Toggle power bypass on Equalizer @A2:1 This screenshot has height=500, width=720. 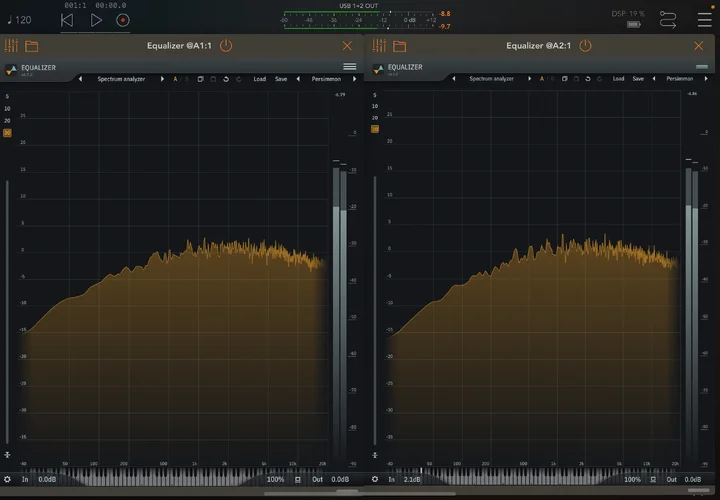584,46
